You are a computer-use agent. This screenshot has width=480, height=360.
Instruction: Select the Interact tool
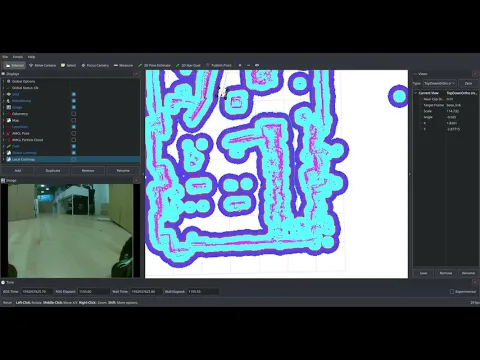click(14, 65)
